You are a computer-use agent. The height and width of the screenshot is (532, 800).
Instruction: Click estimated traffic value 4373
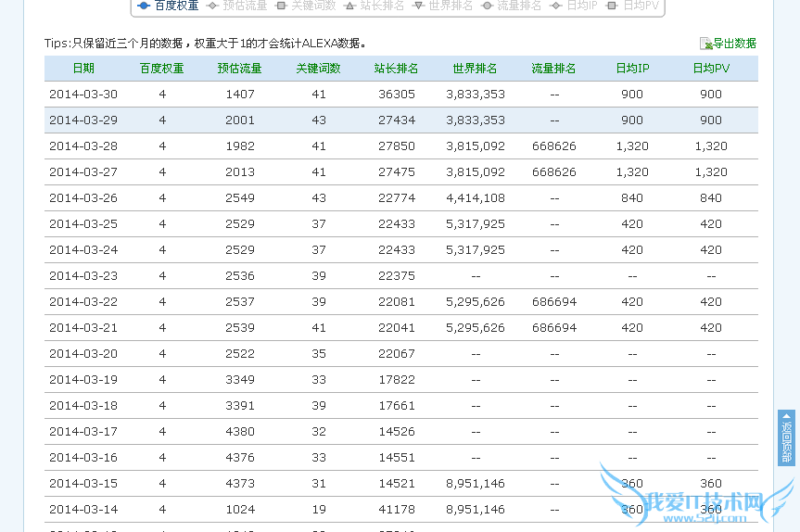[x=240, y=484]
